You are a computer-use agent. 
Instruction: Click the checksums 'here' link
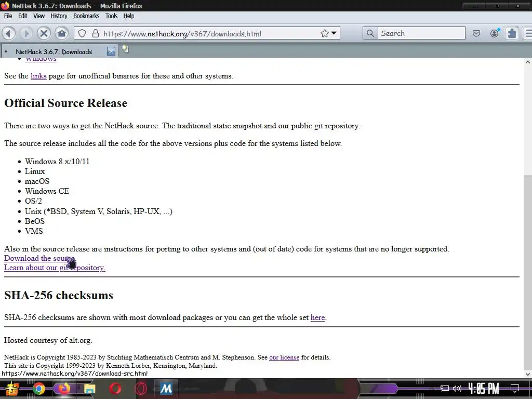tap(317, 317)
